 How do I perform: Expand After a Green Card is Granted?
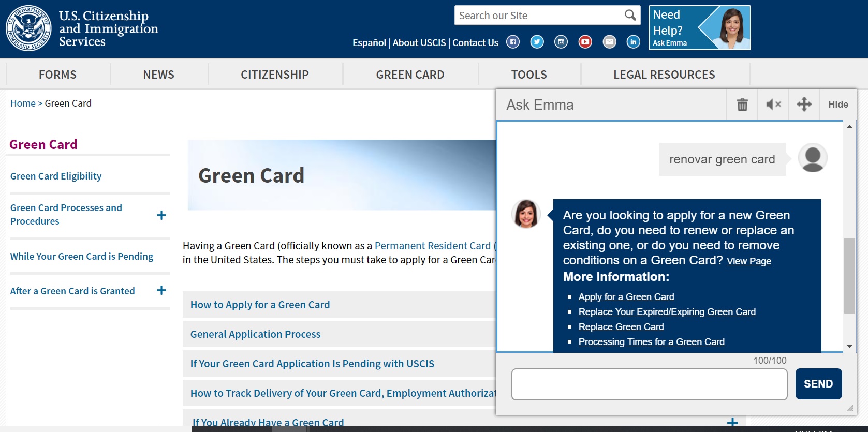[161, 290]
